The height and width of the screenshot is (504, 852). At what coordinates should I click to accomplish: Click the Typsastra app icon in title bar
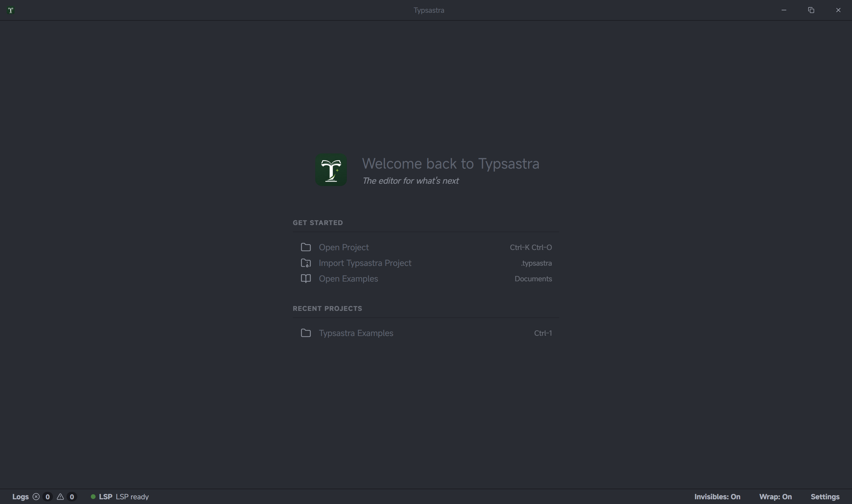[11, 10]
